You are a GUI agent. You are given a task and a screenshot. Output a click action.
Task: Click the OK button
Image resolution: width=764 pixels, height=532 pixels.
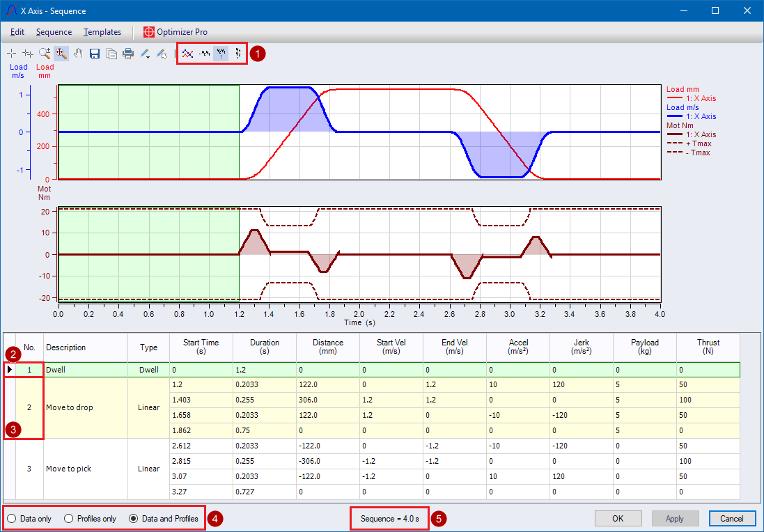618,518
